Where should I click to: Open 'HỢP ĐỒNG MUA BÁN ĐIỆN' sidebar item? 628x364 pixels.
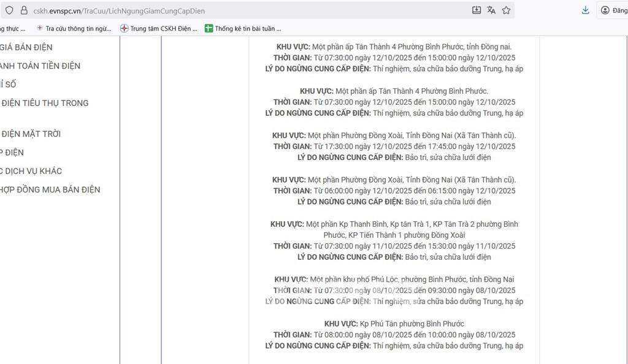coord(50,189)
